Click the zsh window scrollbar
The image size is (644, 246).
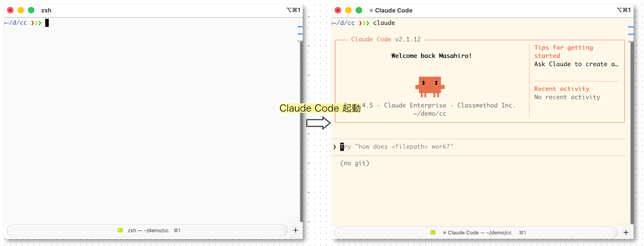click(301, 132)
